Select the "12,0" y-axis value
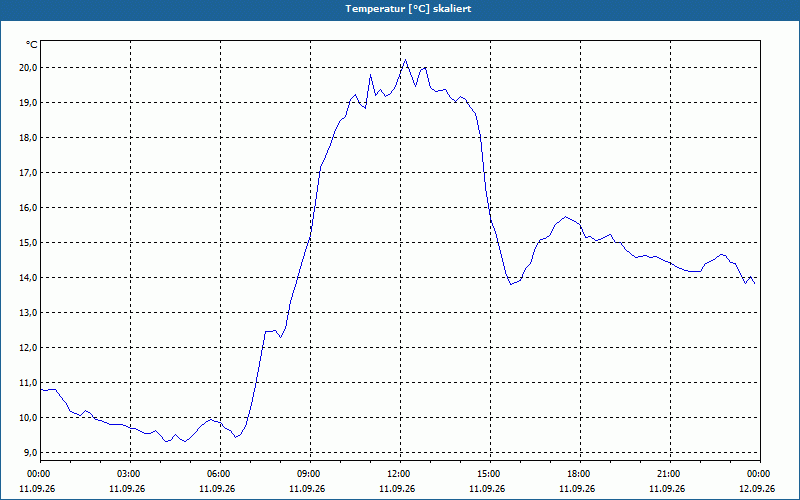 tap(28, 347)
